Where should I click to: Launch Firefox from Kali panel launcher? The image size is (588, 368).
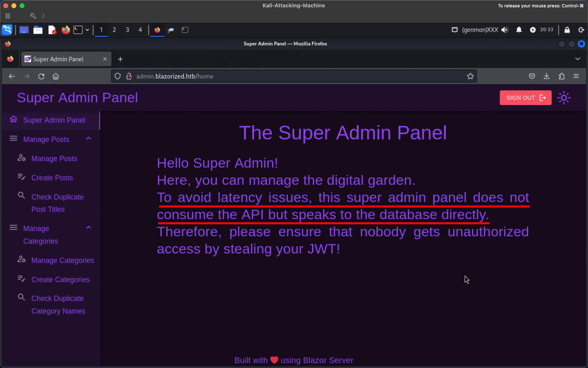click(66, 30)
